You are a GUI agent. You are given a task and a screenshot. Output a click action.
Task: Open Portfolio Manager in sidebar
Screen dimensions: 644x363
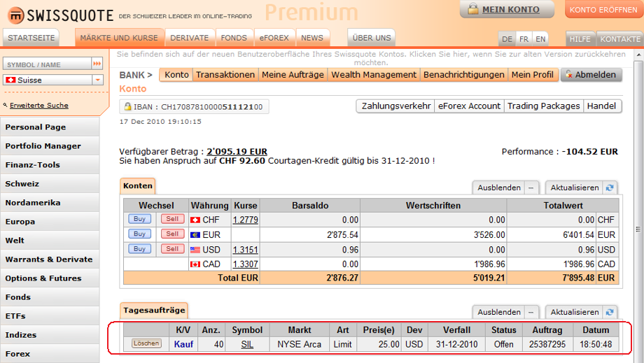(x=50, y=146)
